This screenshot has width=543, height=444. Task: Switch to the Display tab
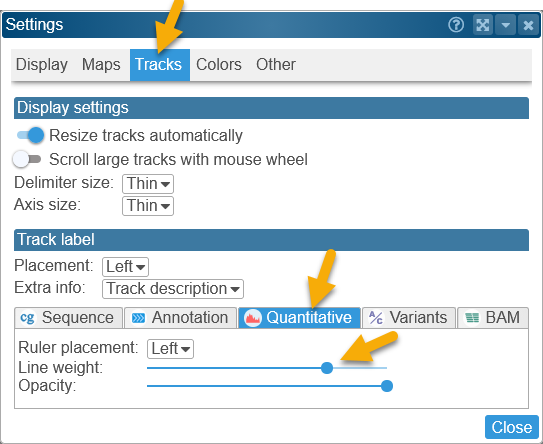pos(42,65)
